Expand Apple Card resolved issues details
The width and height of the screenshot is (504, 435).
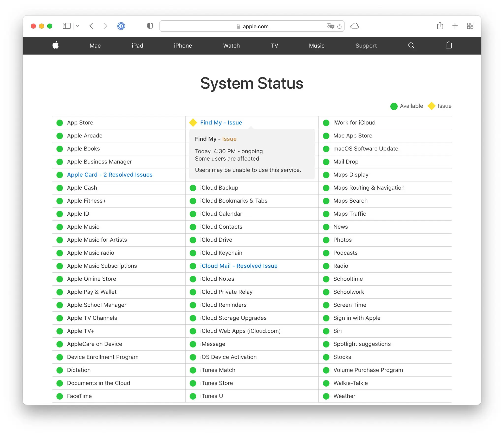pyautogui.click(x=109, y=175)
